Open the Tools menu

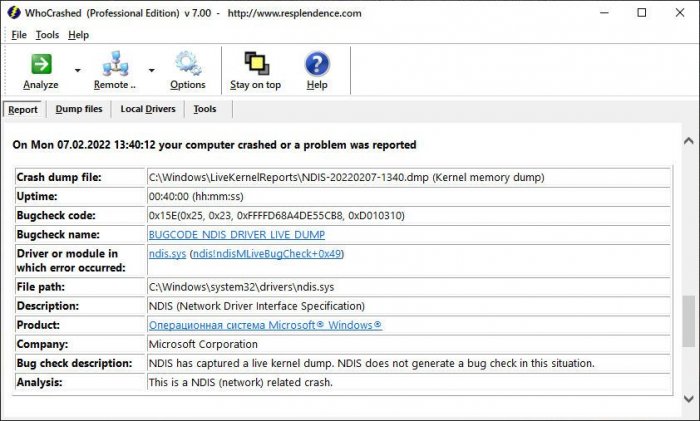point(47,35)
